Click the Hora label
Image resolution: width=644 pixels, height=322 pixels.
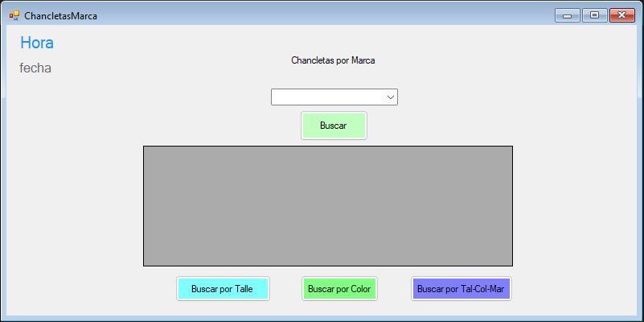click(37, 43)
